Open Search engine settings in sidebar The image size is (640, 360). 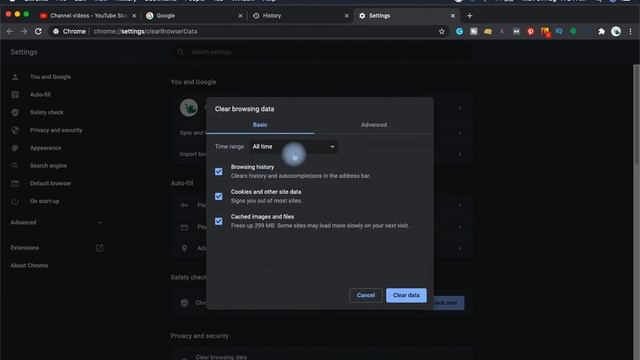[48, 166]
